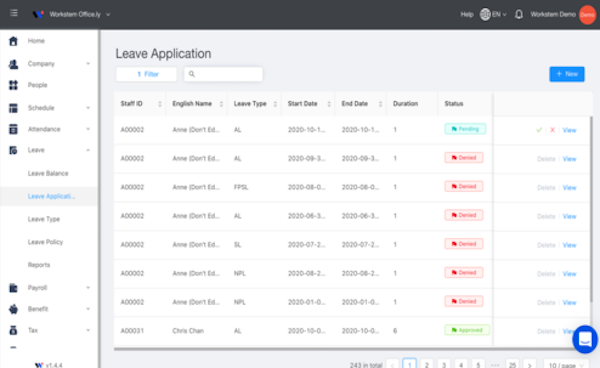600x368 pixels.
Task: Sort by Leave Type column
Action: click(x=275, y=104)
